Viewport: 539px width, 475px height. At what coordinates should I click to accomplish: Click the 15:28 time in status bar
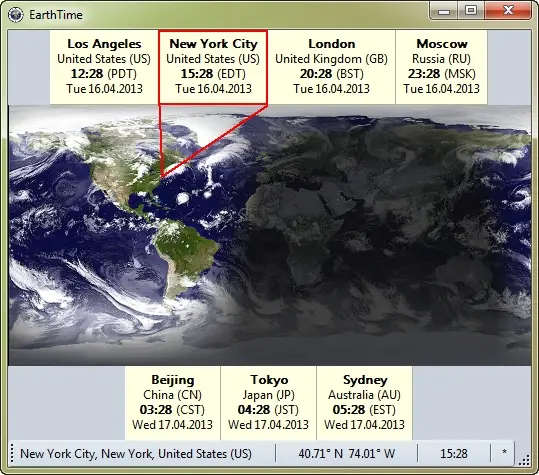point(454,454)
